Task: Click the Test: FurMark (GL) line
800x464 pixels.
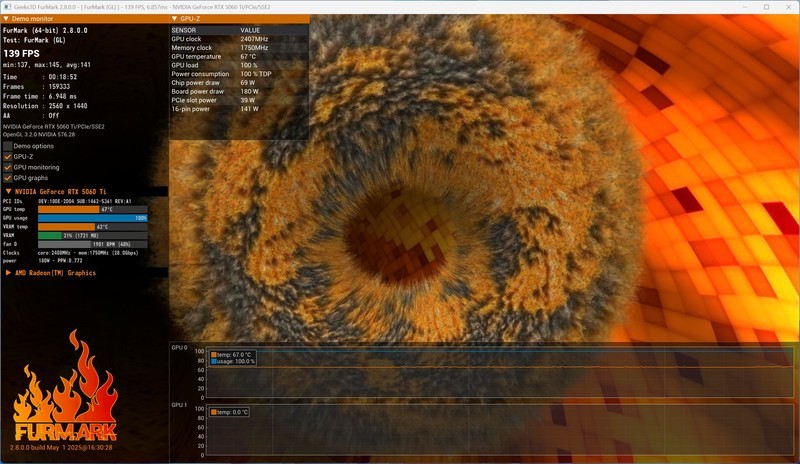Action: pyautogui.click(x=34, y=40)
